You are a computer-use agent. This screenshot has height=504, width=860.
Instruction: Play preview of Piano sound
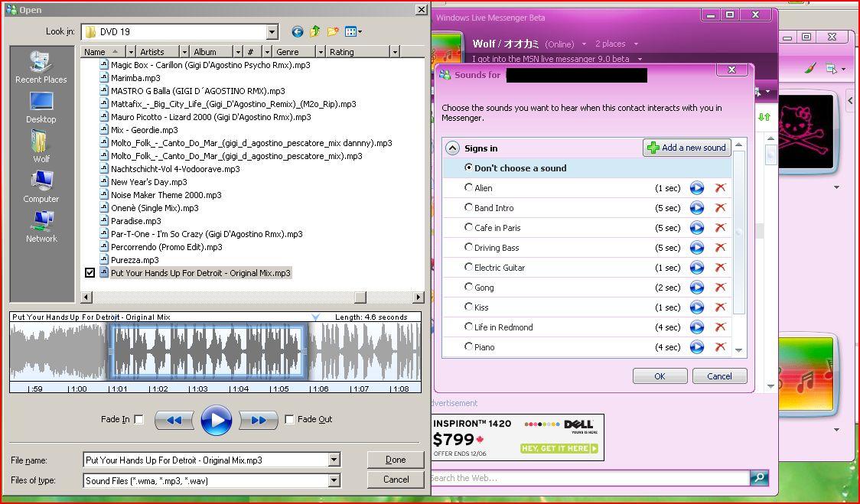[696, 347]
